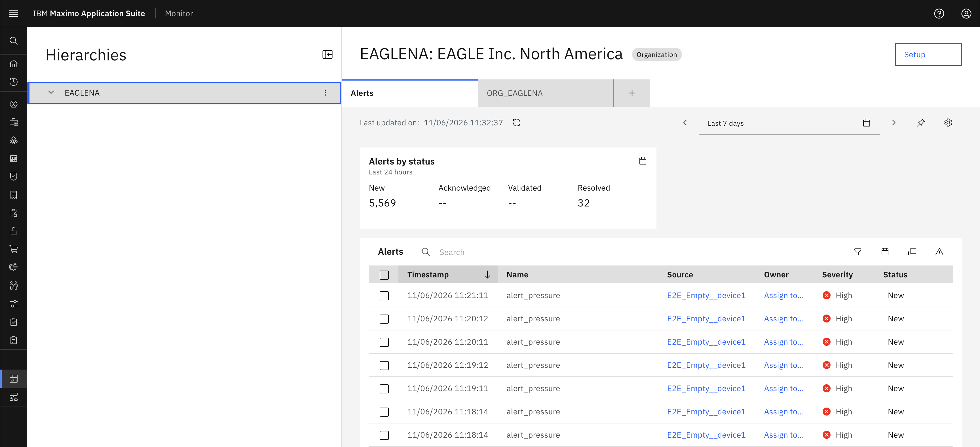
Task: Open the user profile icon
Action: pyautogui.click(x=966, y=13)
